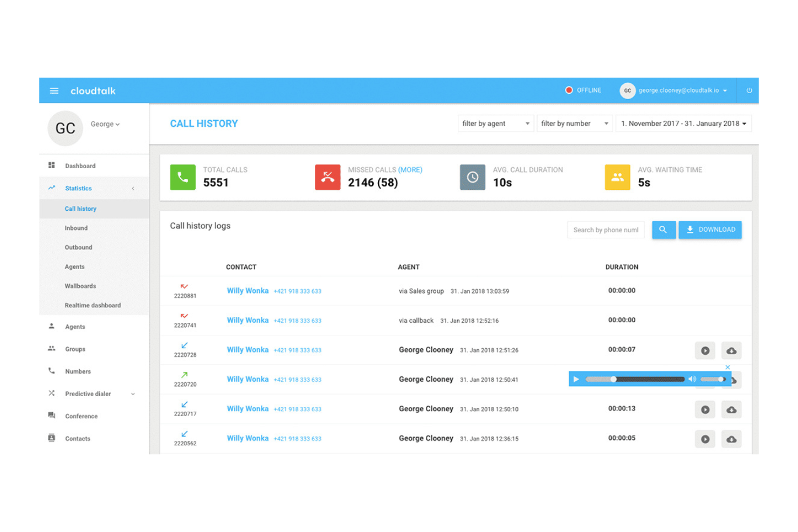Open the filter by agent dropdown
The image size is (798, 532).
pos(495,123)
